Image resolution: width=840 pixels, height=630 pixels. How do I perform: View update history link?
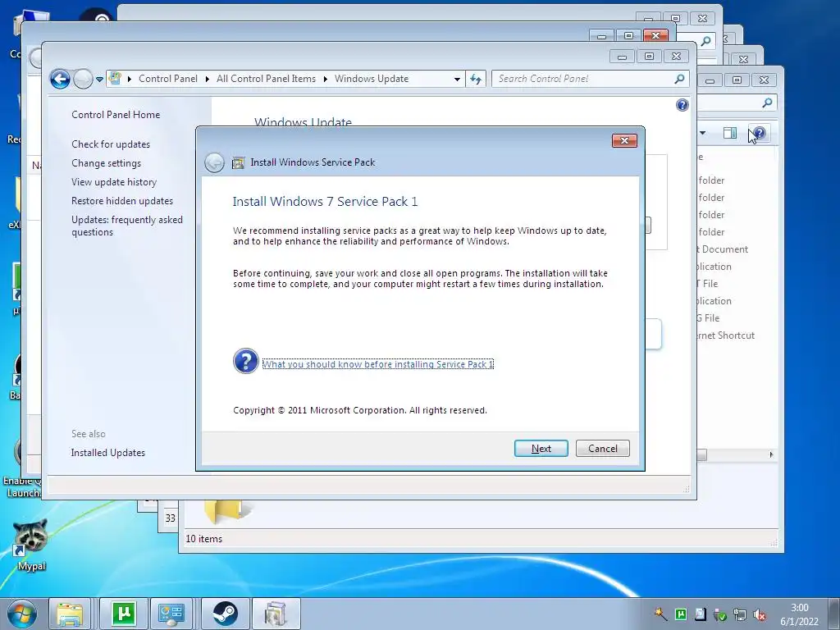tap(114, 181)
